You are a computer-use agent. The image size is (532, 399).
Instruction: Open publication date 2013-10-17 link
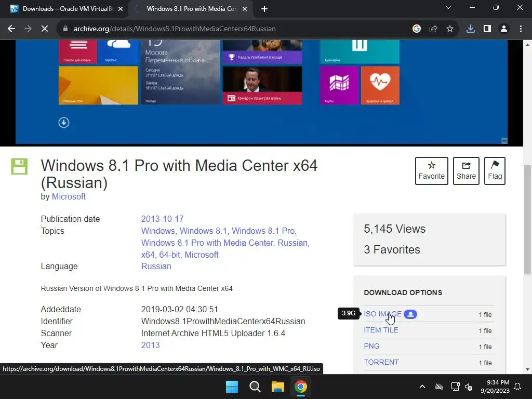click(x=162, y=219)
